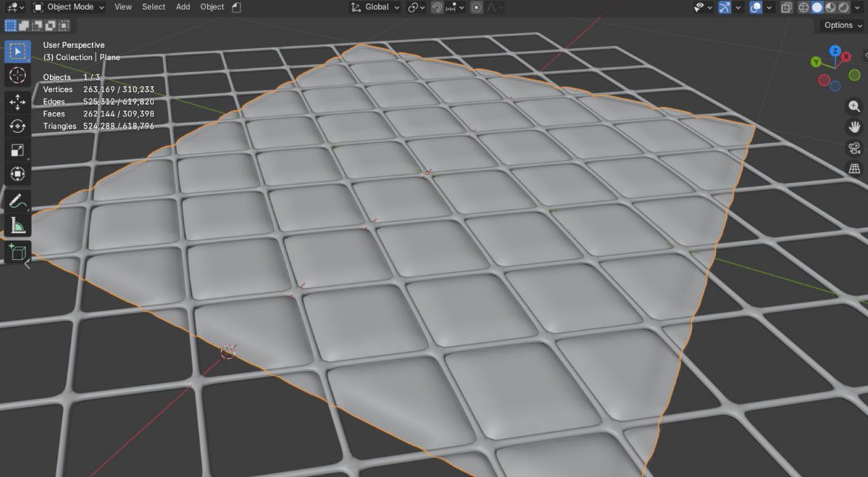Open Global transform orientation dropdown
Screen dimensions: 868x477
click(375, 7)
